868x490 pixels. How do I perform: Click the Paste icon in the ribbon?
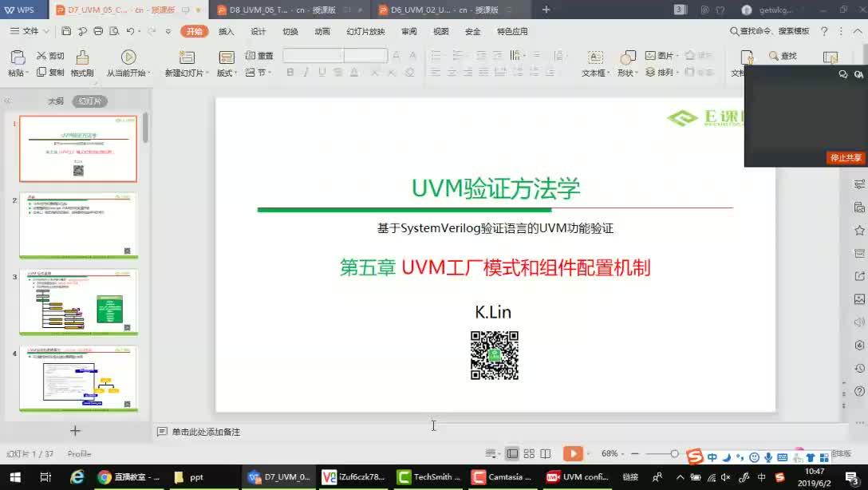click(18, 57)
